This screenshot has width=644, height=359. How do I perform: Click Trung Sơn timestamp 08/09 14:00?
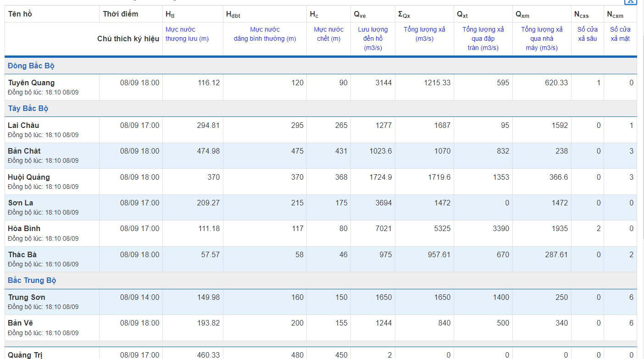[140, 298]
